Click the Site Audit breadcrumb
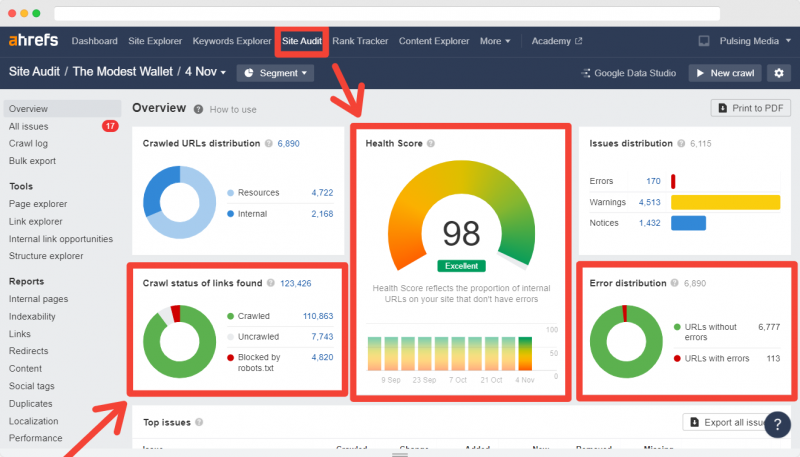 (34, 71)
